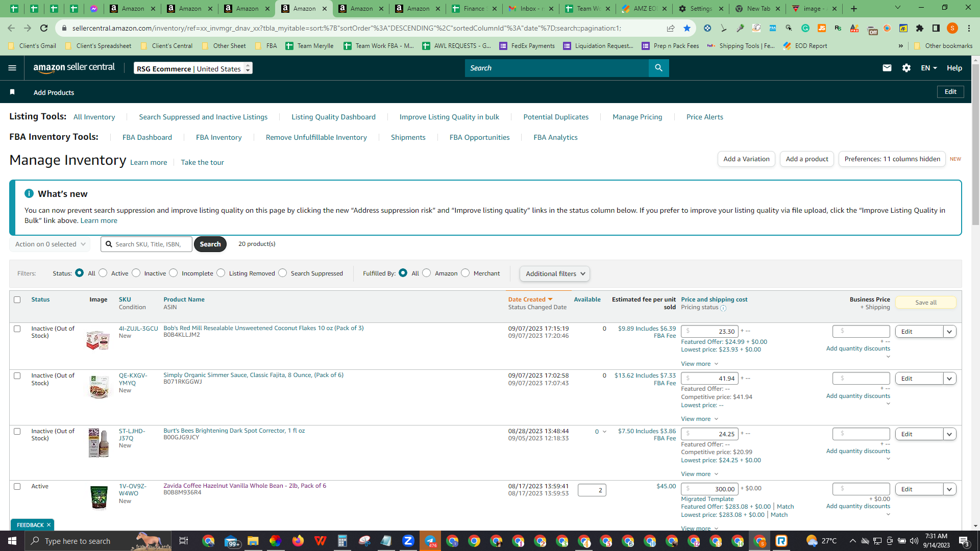Run the inventory Search button
Image resolution: width=980 pixels, height=551 pixels.
tap(210, 244)
